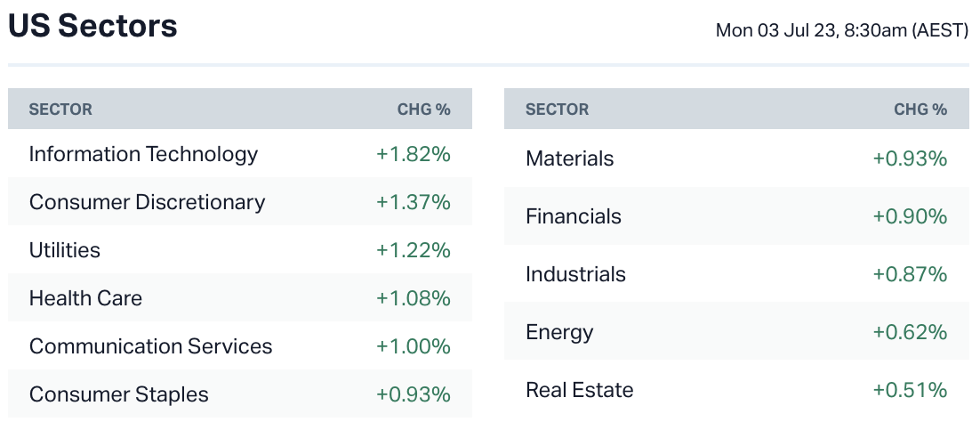
Task: Click the Energy sector name
Action: click(x=559, y=332)
